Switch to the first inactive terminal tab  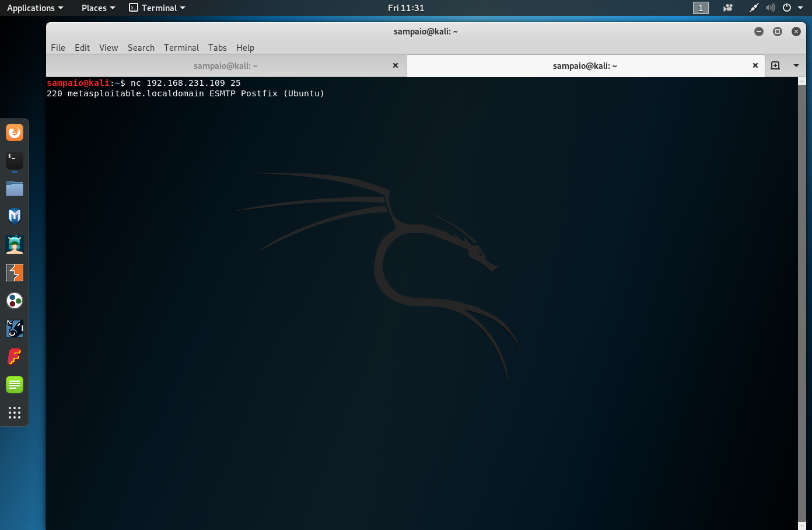[226, 65]
